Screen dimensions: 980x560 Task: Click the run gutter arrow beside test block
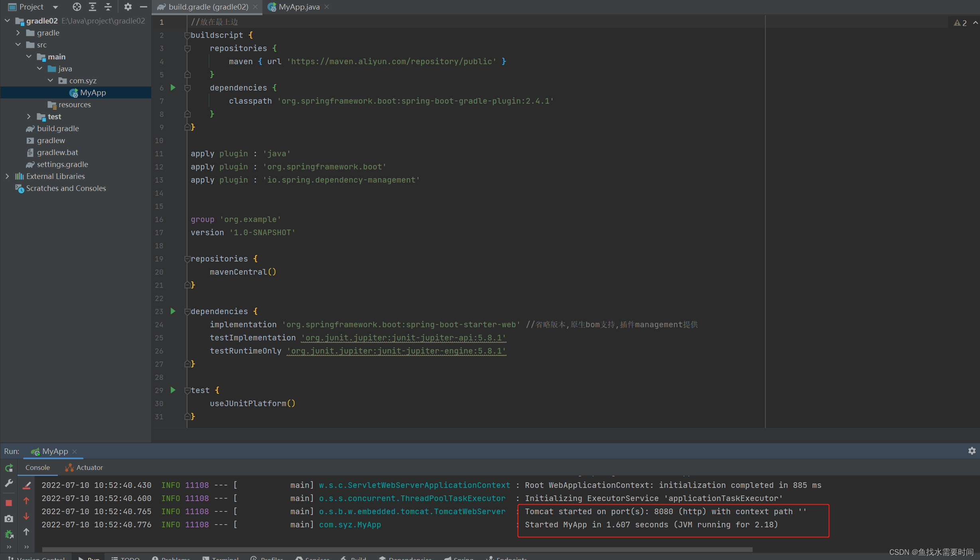pos(173,390)
